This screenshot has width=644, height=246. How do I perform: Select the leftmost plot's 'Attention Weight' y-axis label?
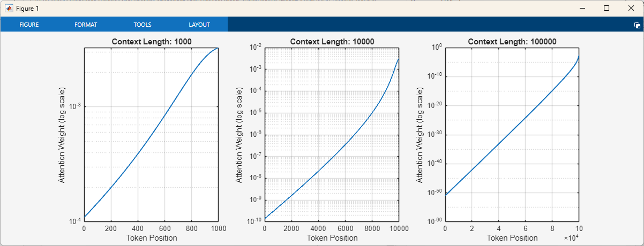click(62, 134)
